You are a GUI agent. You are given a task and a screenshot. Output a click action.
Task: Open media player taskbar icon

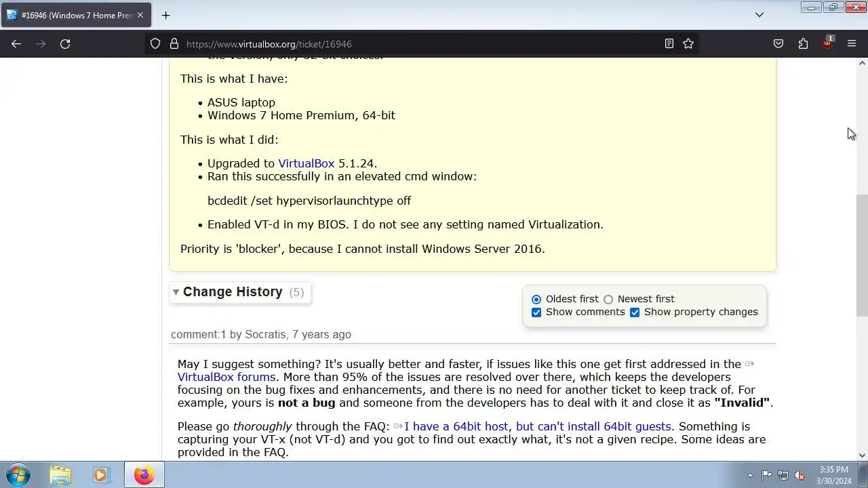pos(101,475)
